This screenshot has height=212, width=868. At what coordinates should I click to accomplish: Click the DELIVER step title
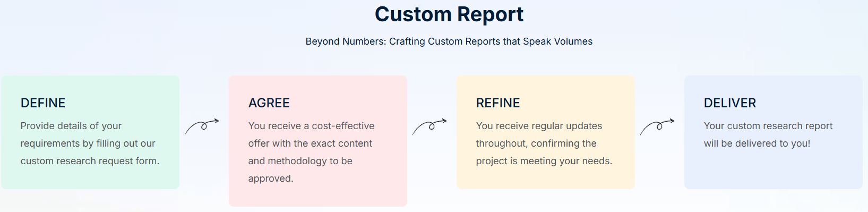point(730,103)
